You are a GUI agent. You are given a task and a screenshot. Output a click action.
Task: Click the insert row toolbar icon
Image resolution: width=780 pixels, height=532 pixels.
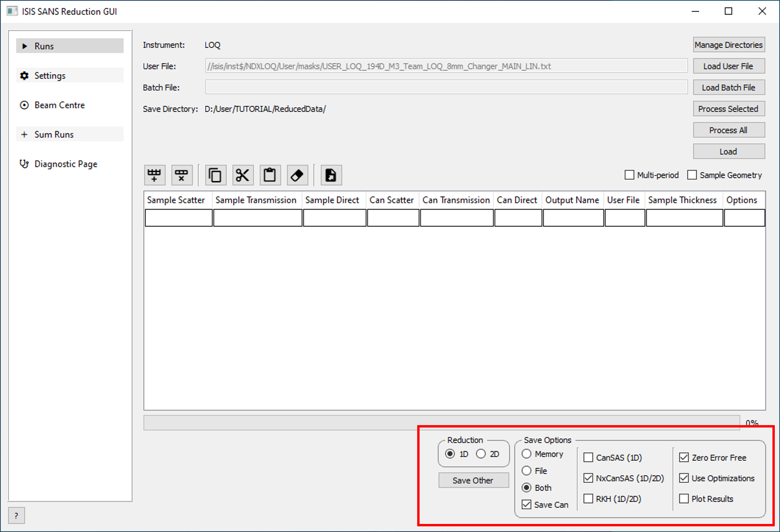154,175
